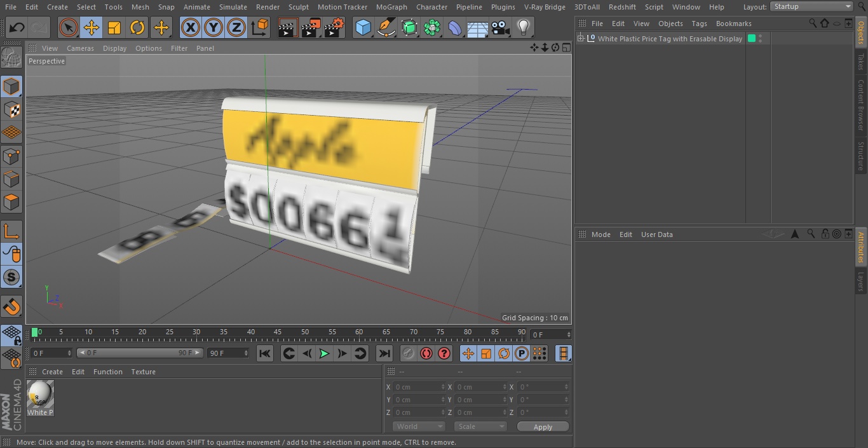868x448 pixels.
Task: Open the Attributes side tab
Action: (x=861, y=247)
